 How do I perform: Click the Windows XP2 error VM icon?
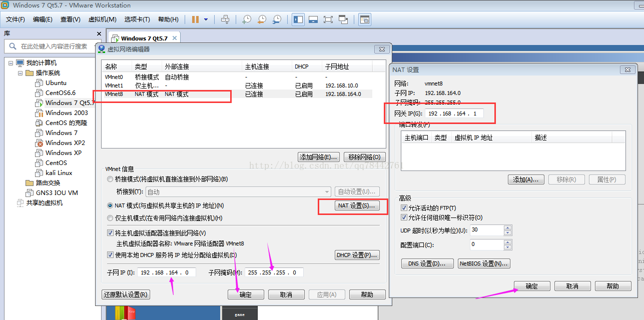[x=39, y=143]
